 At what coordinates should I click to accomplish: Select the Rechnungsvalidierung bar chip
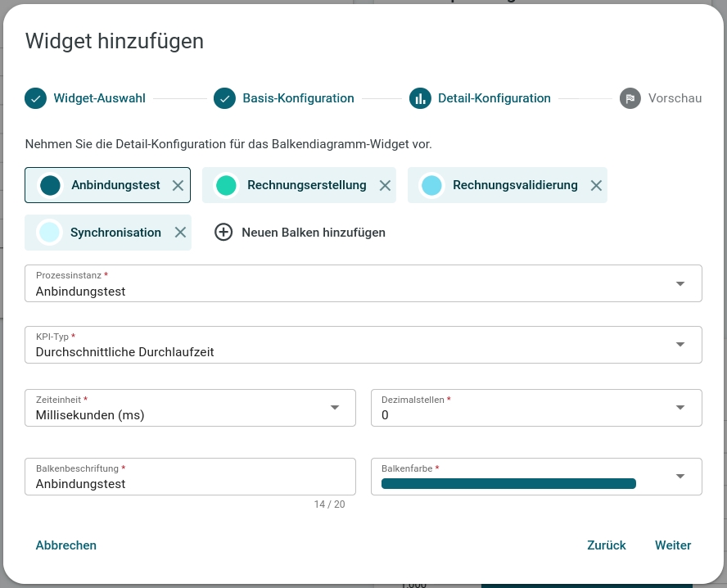pos(508,185)
